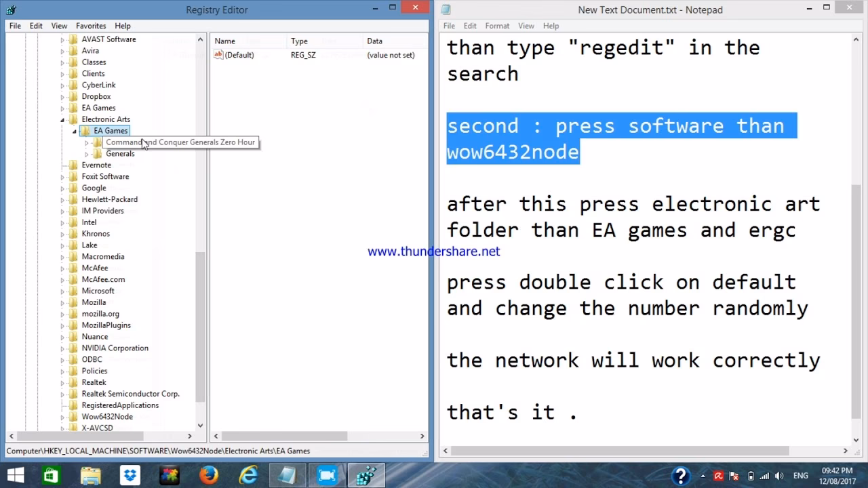Click the (Default) string value icon
The height and width of the screenshot is (488, 868).
point(218,55)
